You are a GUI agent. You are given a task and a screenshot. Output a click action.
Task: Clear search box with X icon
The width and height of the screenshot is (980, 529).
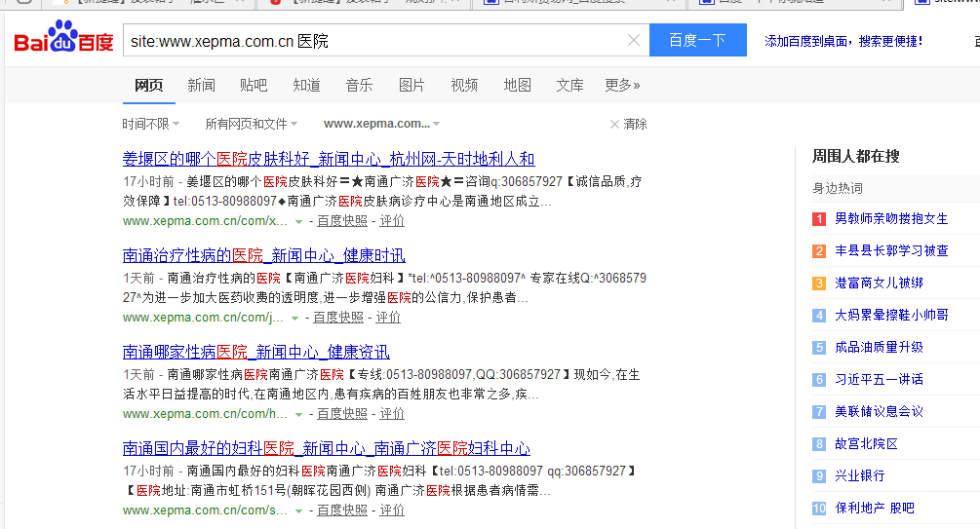pyautogui.click(x=633, y=41)
